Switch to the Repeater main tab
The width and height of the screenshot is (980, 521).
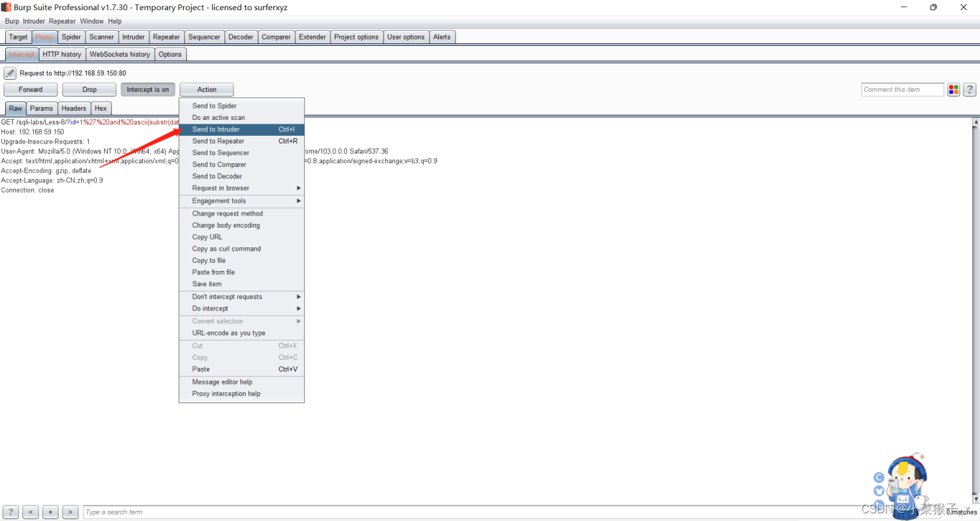click(x=167, y=37)
